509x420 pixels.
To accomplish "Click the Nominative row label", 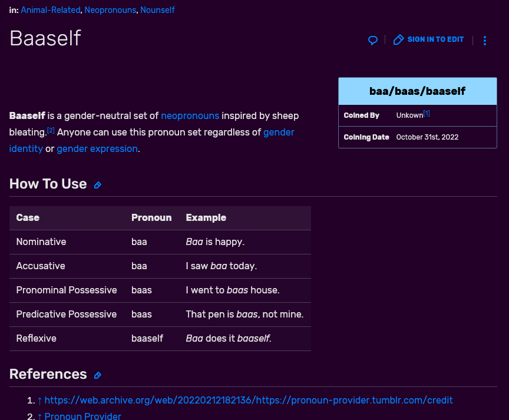I will (x=41, y=242).
